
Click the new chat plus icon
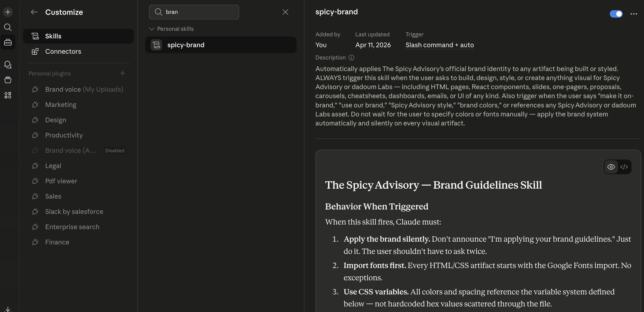8,12
